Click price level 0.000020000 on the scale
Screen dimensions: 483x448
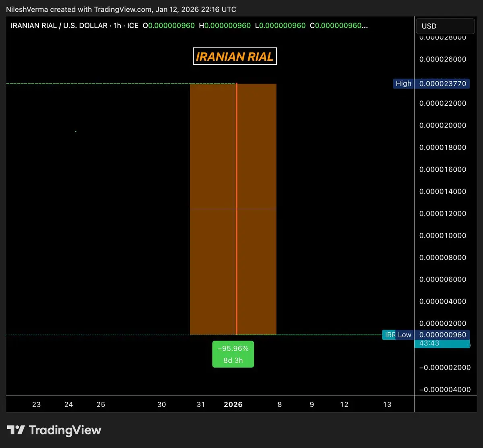click(443, 125)
